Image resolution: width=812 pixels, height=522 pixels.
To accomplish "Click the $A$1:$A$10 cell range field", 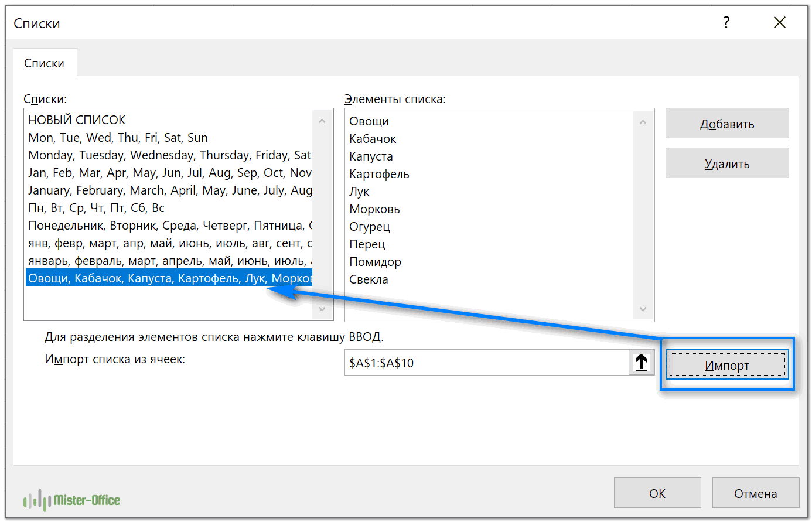I will [x=486, y=363].
